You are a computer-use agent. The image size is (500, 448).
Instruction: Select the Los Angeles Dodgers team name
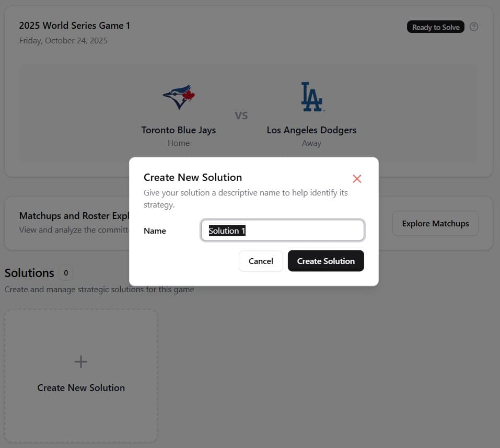click(x=311, y=130)
